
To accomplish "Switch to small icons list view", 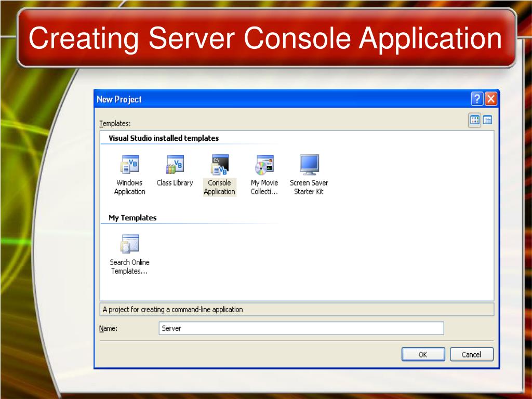I will (x=487, y=120).
